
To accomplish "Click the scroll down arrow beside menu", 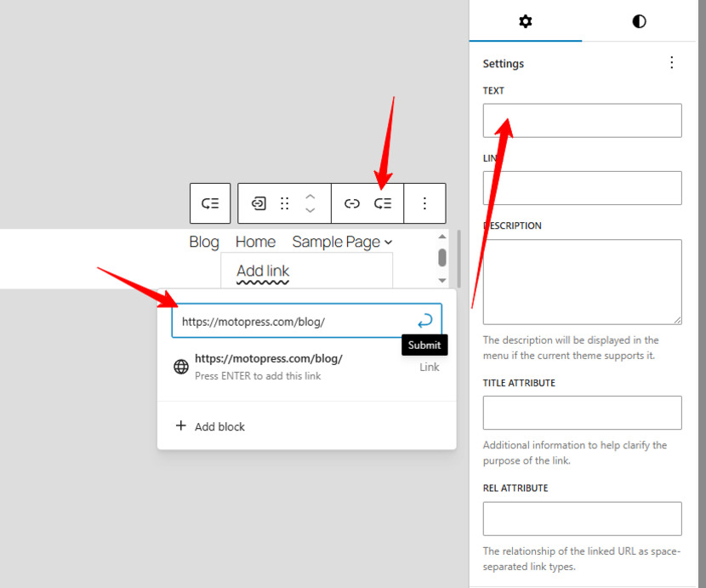I will [x=442, y=280].
